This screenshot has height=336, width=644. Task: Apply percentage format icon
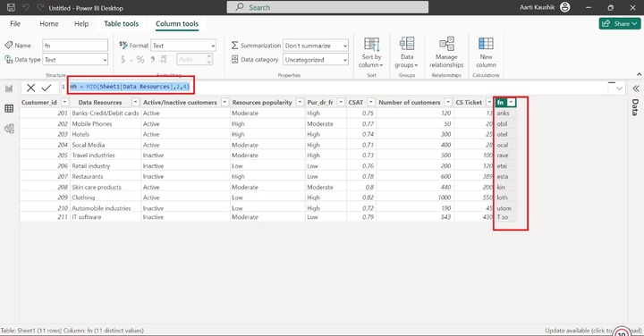click(x=140, y=60)
